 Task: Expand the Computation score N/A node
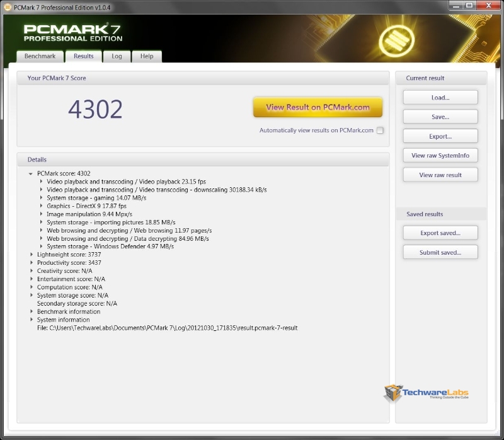(31, 287)
